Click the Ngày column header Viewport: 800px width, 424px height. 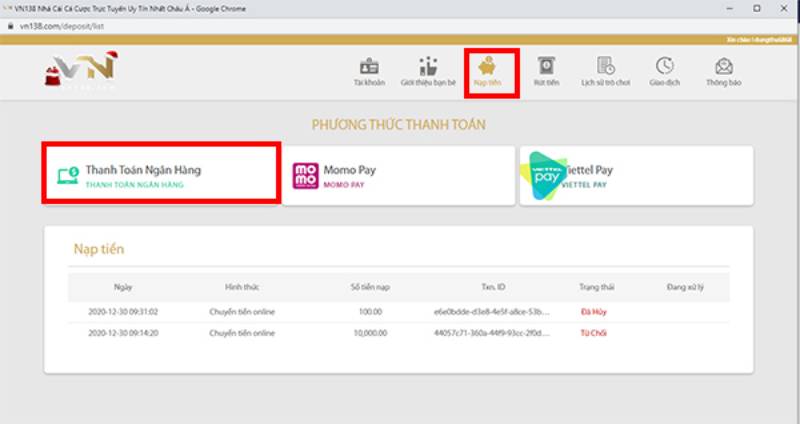(x=122, y=287)
